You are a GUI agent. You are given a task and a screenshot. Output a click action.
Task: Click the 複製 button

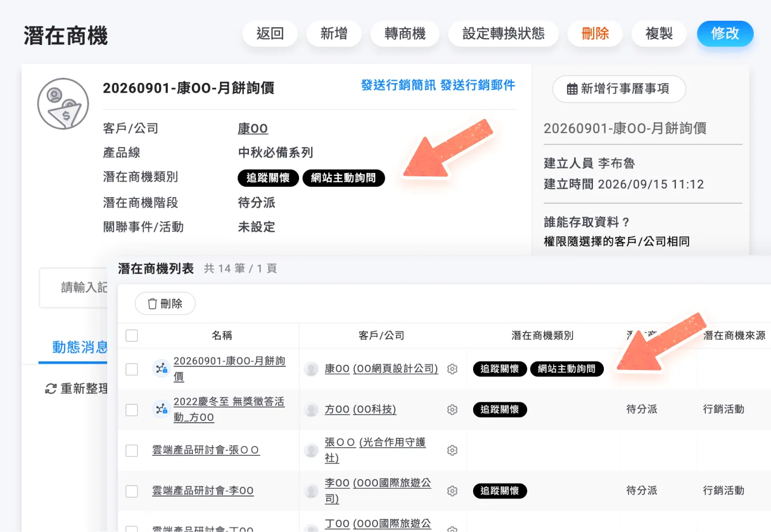(659, 33)
